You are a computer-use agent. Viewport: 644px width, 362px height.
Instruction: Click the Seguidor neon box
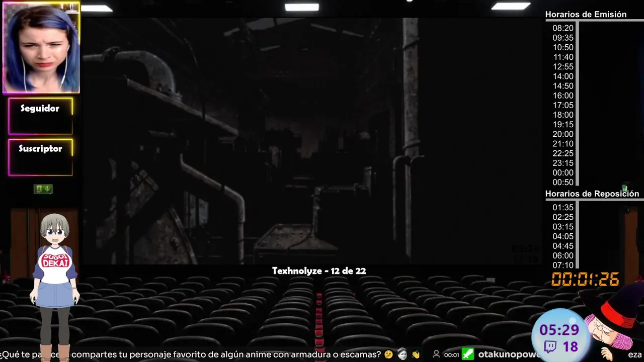(x=41, y=116)
